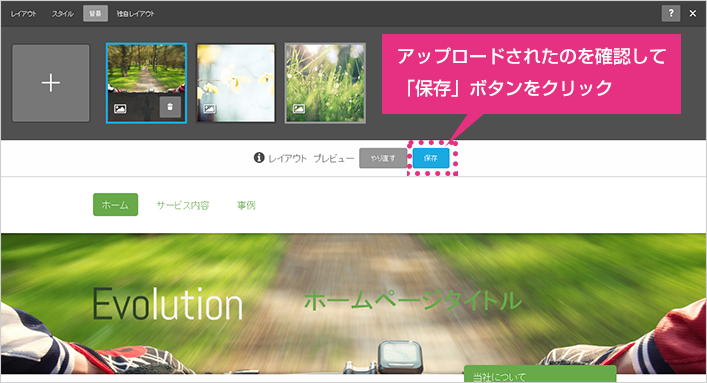
Task: Click image icon on grass thumbnail
Action: click(x=299, y=109)
